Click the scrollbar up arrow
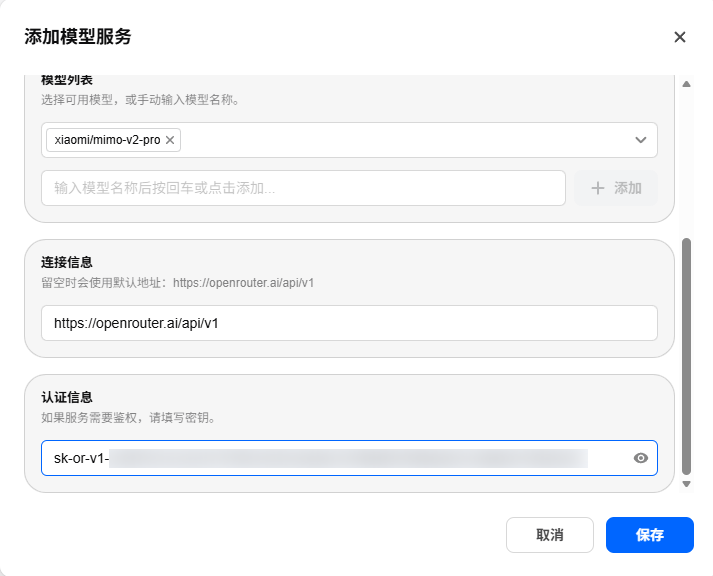 687,84
